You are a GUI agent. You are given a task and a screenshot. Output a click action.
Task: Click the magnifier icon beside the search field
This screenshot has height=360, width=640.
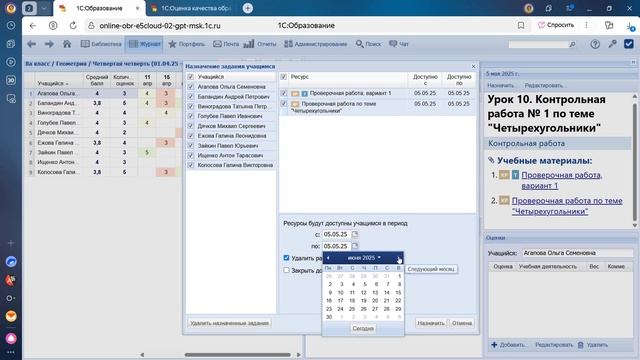(x=572, y=44)
